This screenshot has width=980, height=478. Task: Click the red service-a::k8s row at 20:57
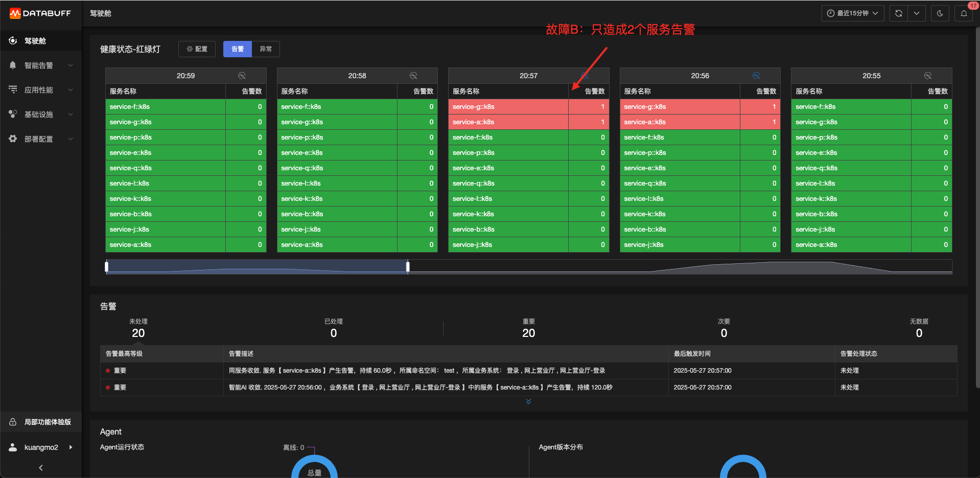(x=529, y=122)
